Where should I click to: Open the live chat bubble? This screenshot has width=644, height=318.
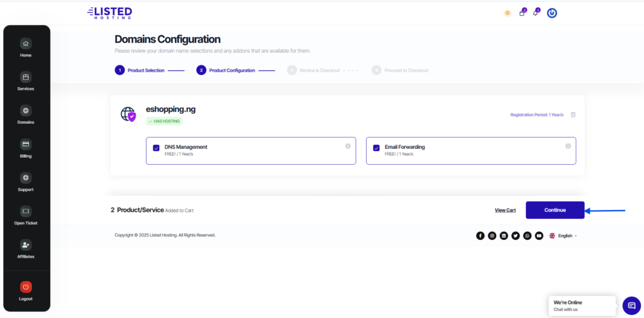[631, 305]
